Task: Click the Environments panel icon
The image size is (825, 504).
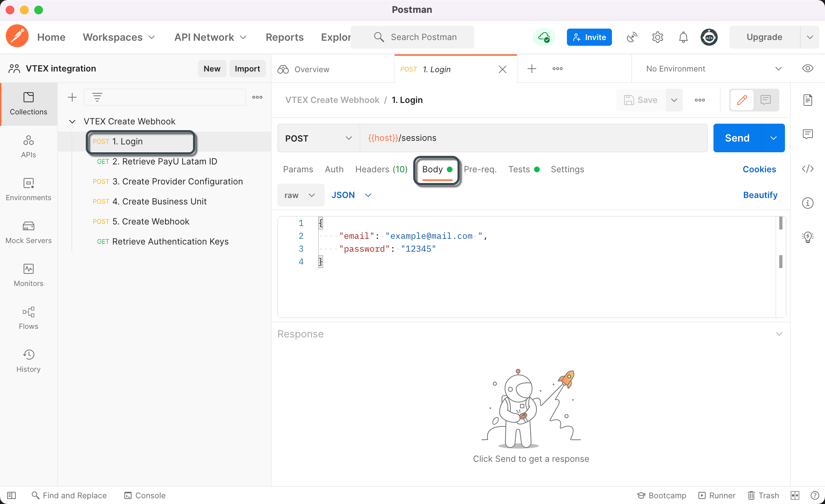Action: pos(28,183)
